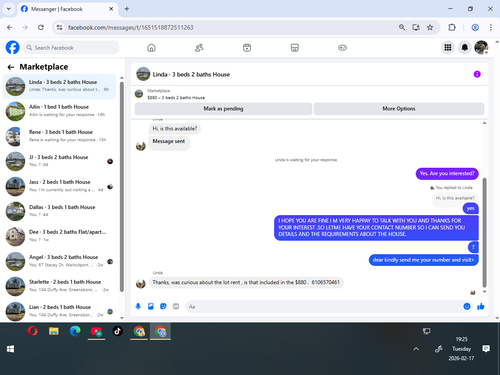This screenshot has height=375, width=500.
Task: Open notifications bell
Action: point(464,47)
